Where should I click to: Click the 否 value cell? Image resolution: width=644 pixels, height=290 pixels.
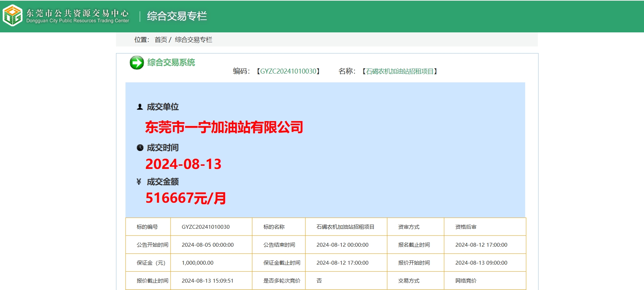[346, 281]
